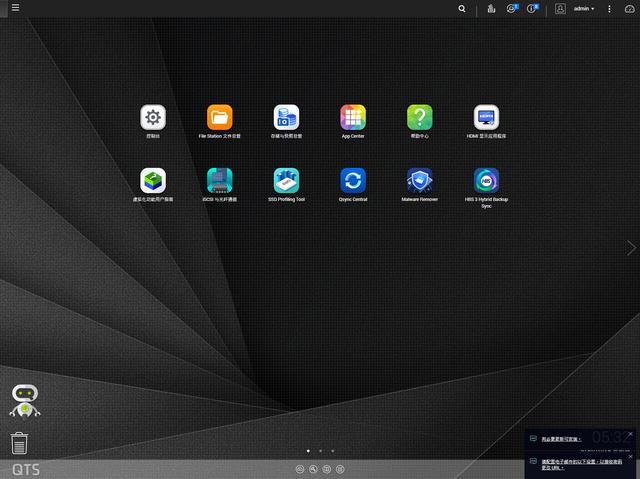Launch File Station app
This screenshot has height=479, width=640.
[220, 117]
